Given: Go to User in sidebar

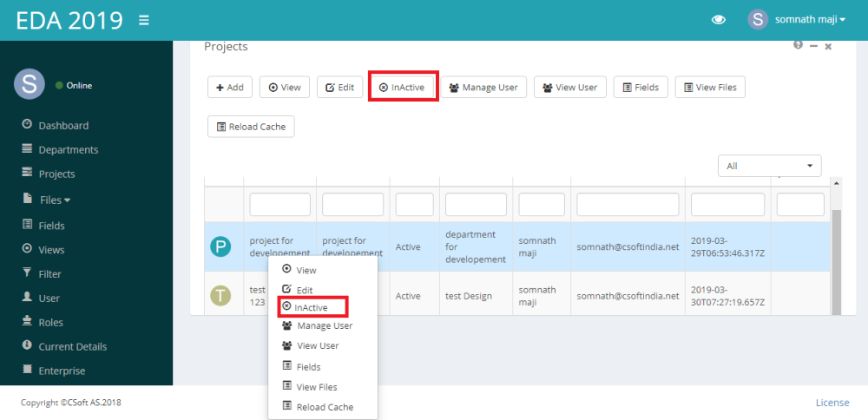Looking at the screenshot, I should (x=41, y=299).
